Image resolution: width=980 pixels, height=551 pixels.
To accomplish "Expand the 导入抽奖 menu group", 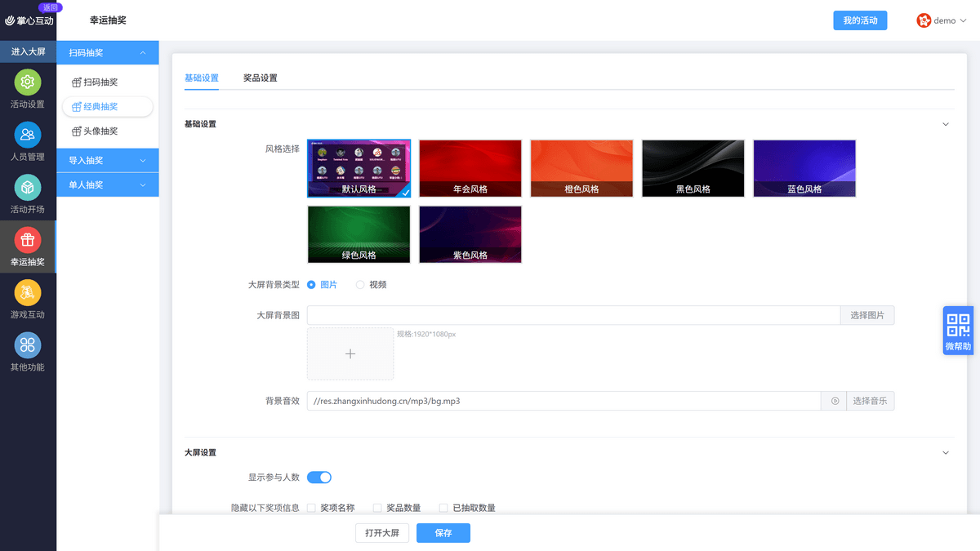I will tap(108, 161).
